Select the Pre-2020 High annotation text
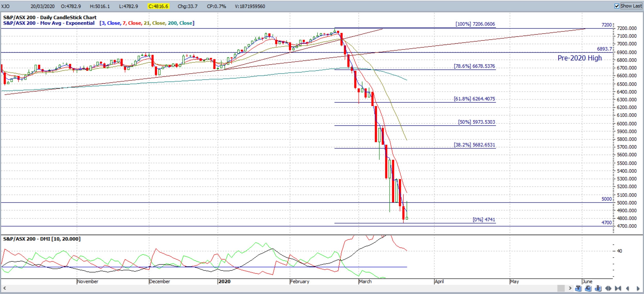This screenshot has width=644, height=294. pos(580,58)
